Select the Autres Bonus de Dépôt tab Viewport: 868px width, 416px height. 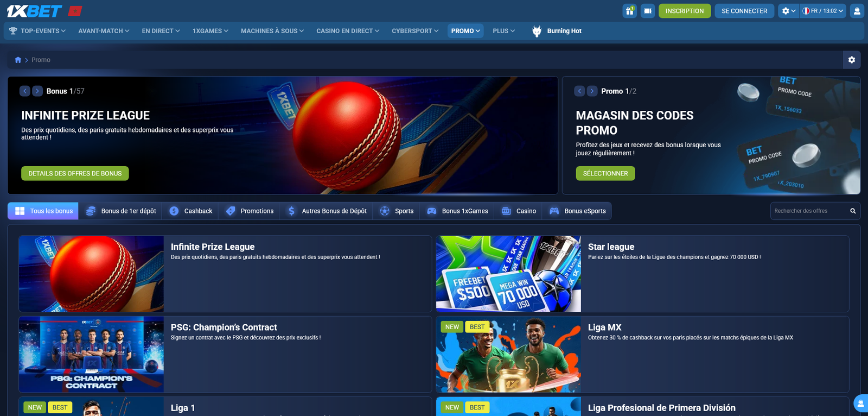[x=326, y=211]
